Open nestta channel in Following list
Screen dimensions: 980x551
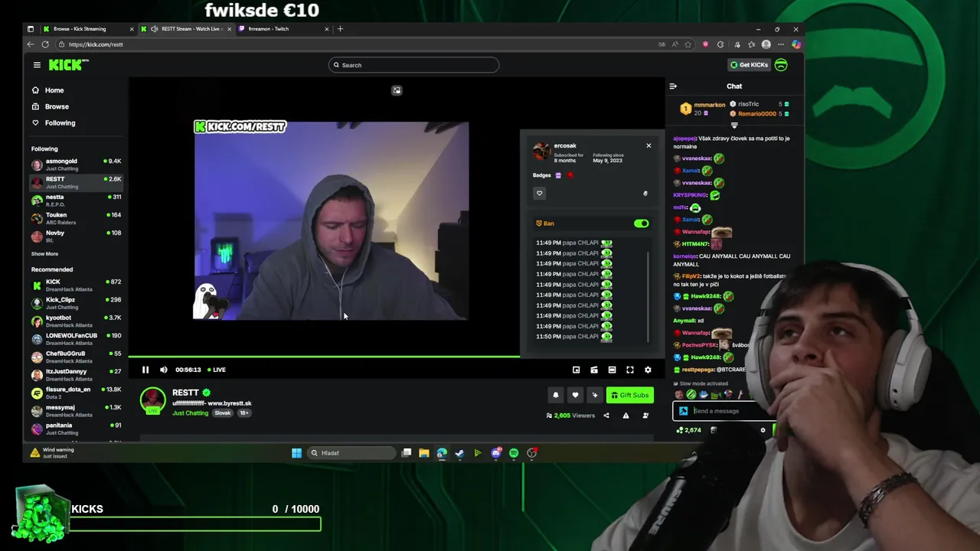(76, 200)
